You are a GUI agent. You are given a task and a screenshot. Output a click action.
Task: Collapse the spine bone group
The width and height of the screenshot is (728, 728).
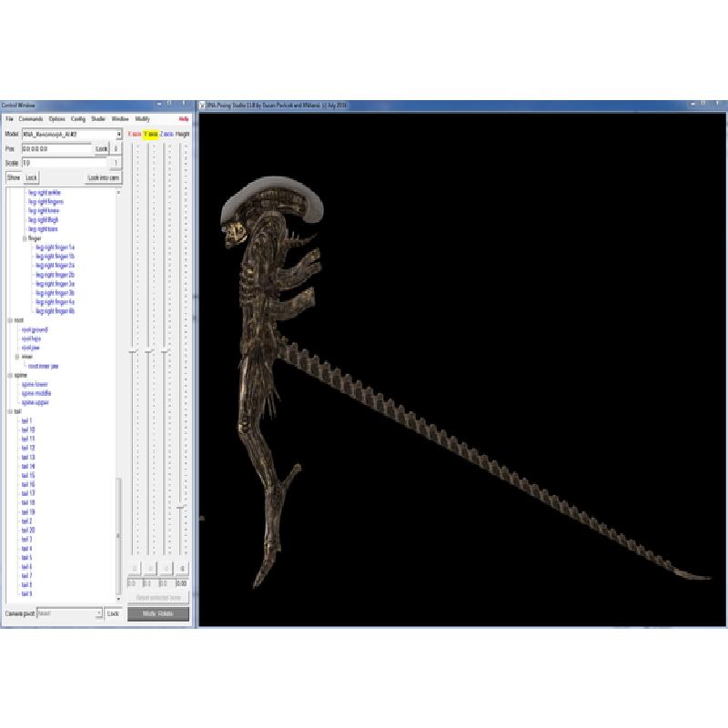pos(10,376)
